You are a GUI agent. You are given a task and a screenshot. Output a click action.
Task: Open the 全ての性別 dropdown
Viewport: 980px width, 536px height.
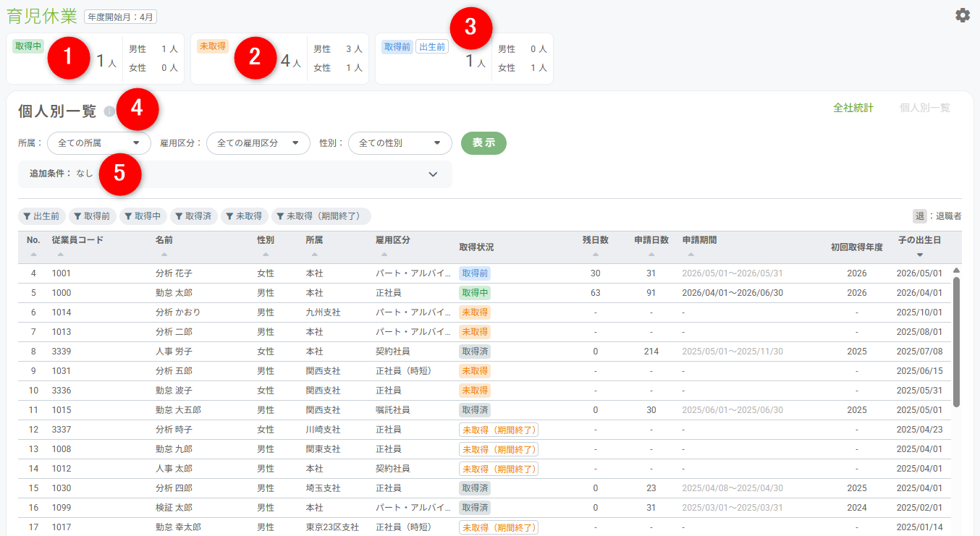point(400,143)
